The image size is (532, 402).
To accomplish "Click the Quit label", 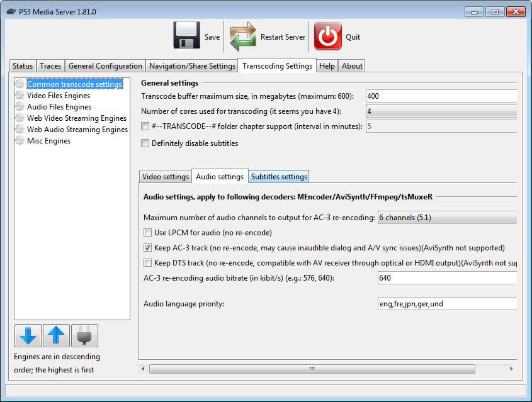I will click(353, 37).
